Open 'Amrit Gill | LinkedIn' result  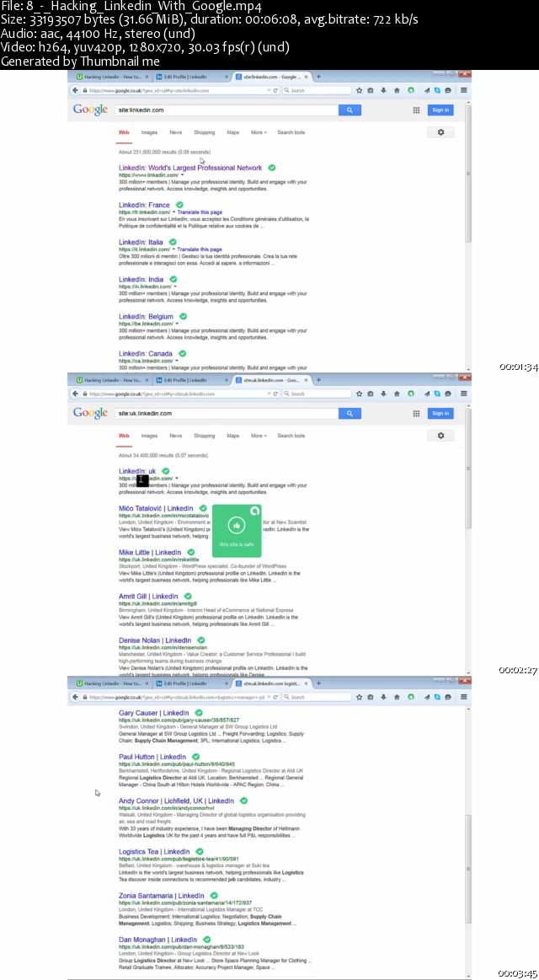148,597
